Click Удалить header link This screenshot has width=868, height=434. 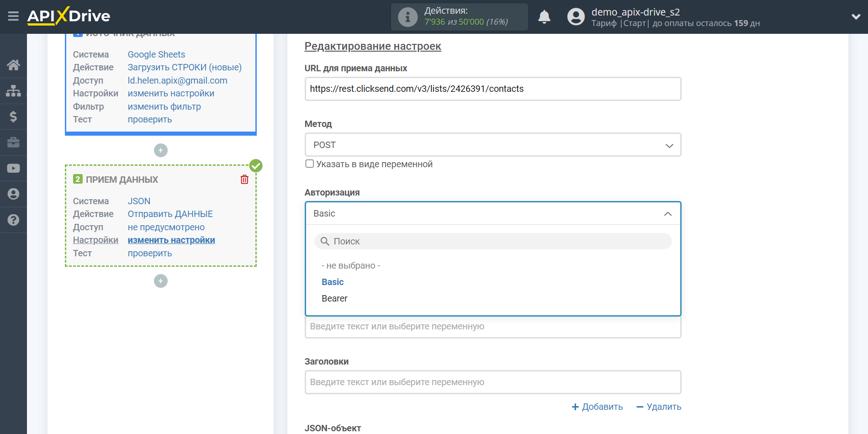pyautogui.click(x=659, y=407)
